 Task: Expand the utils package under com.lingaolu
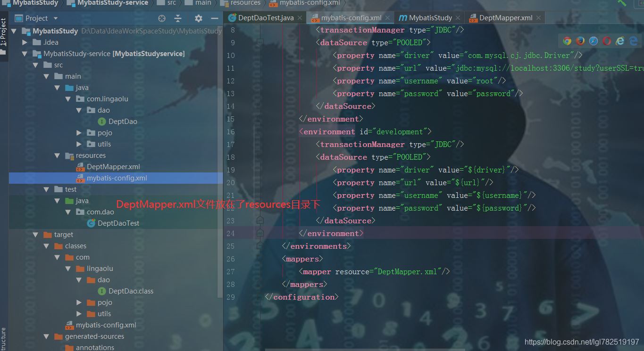(79, 144)
